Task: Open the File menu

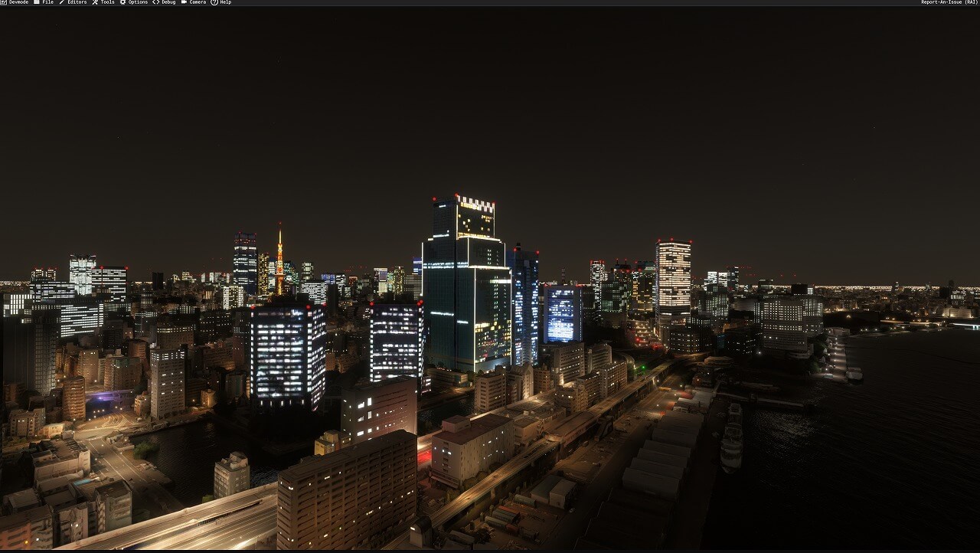Action: [x=44, y=2]
